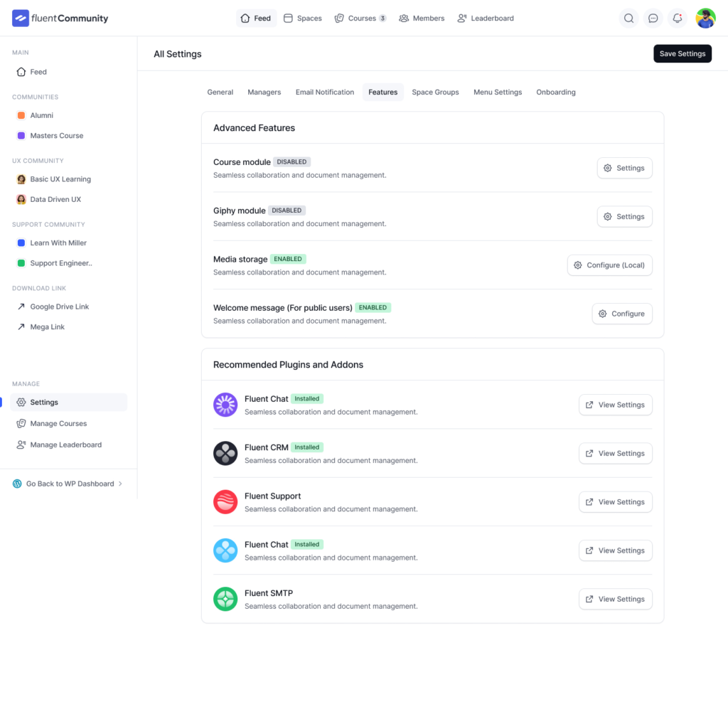Switch to the General tab
The width and height of the screenshot is (728, 724).
(x=220, y=92)
